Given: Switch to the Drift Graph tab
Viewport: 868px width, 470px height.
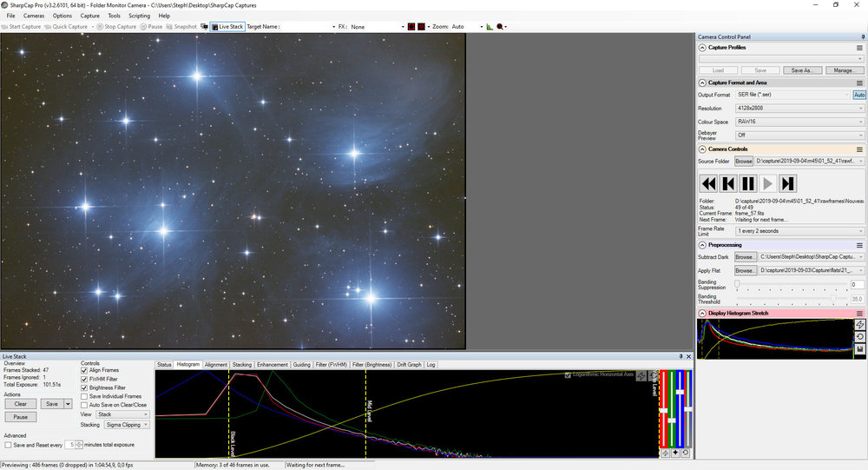Looking at the screenshot, I should pos(409,365).
